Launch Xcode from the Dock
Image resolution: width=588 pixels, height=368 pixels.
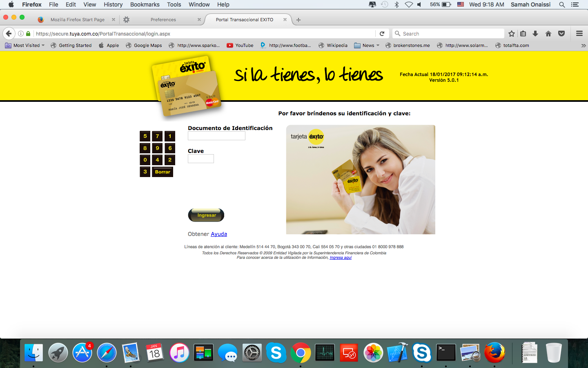pyautogui.click(x=397, y=352)
